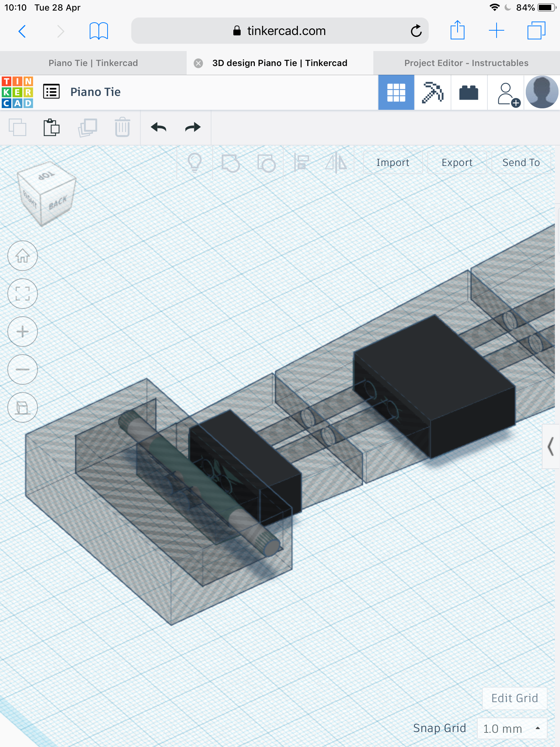Invite a collaborator with add-person icon
The image size is (560, 747).
[508, 94]
